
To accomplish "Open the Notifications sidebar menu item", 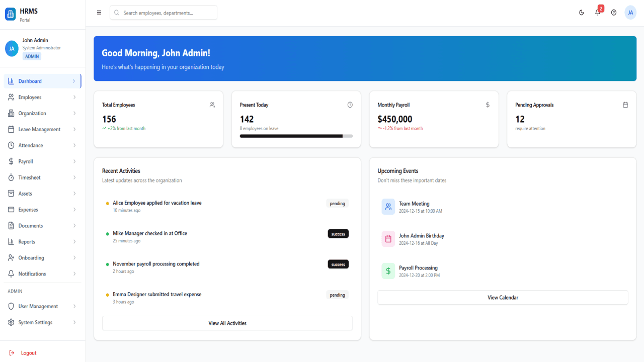I will [x=42, y=274].
